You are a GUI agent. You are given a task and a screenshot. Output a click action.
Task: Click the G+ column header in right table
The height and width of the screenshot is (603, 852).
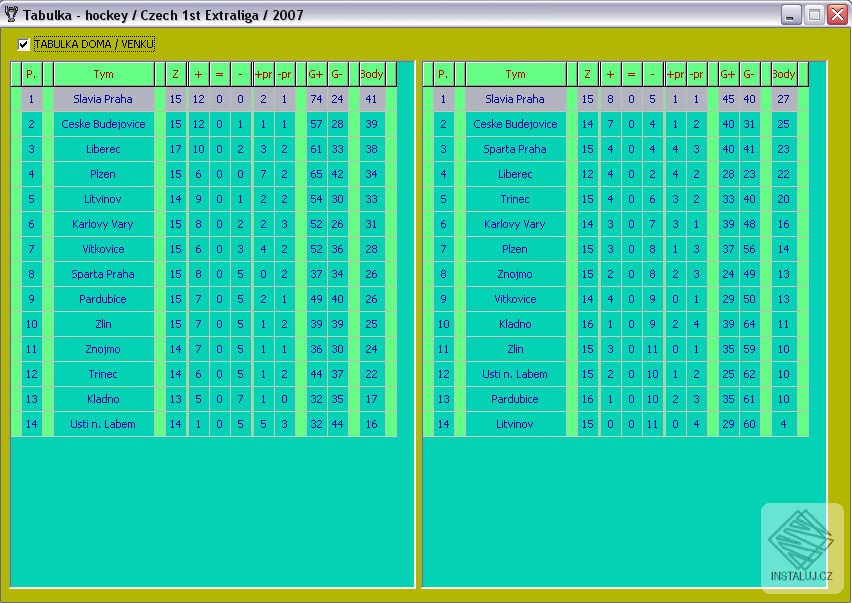coord(726,74)
